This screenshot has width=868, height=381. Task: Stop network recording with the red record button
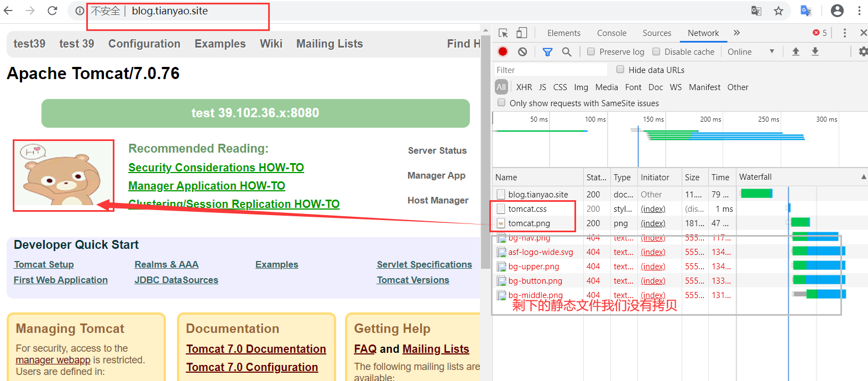pyautogui.click(x=503, y=51)
